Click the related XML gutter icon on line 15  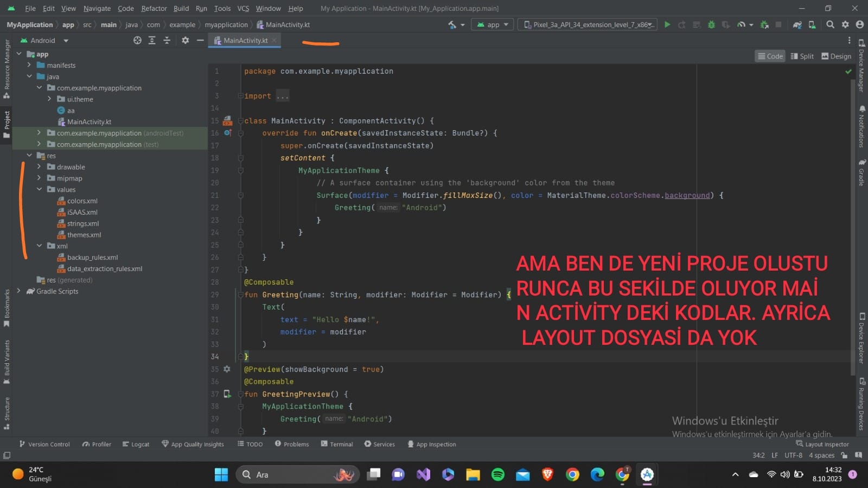(228, 120)
